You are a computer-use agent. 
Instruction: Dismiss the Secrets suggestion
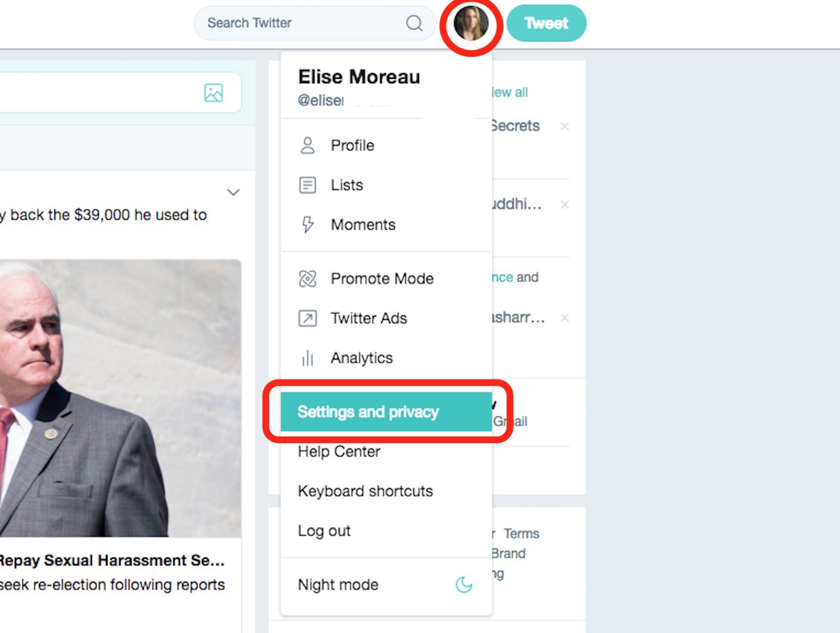point(564,126)
